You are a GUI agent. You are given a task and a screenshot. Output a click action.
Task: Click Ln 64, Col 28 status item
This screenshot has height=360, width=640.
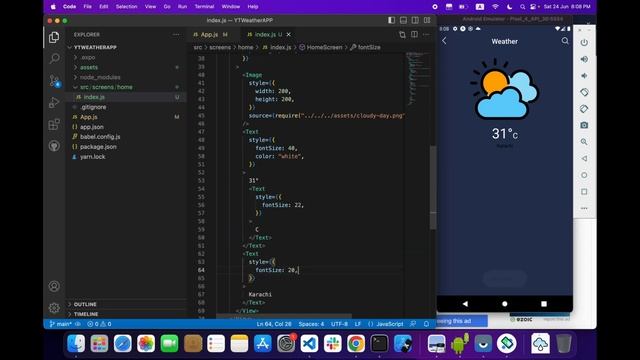[x=273, y=324]
